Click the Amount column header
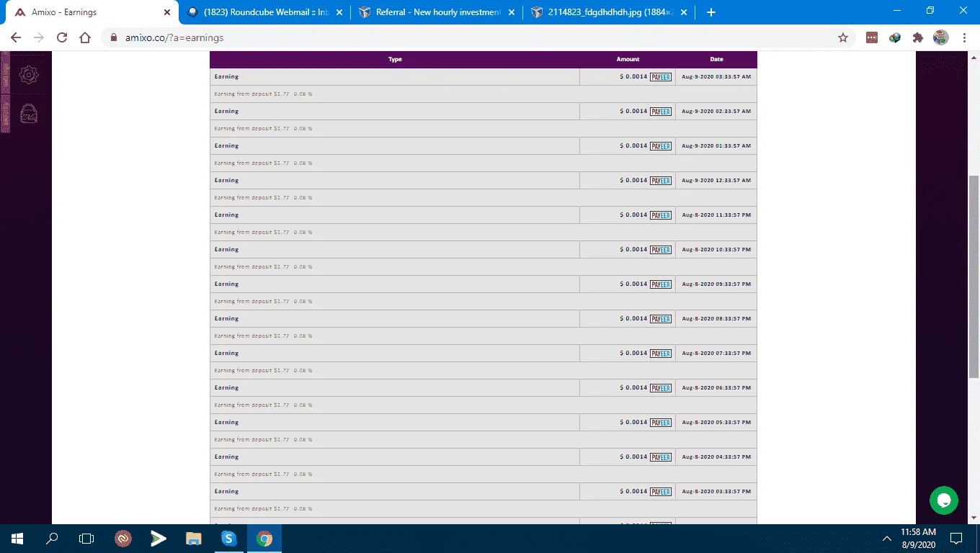The image size is (980, 553). pyautogui.click(x=628, y=60)
